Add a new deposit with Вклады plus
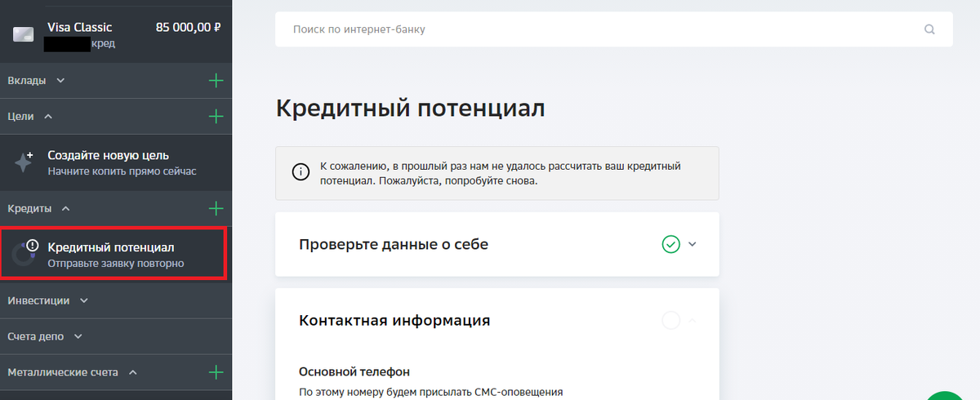Image resolution: width=980 pixels, height=400 pixels. [x=216, y=81]
